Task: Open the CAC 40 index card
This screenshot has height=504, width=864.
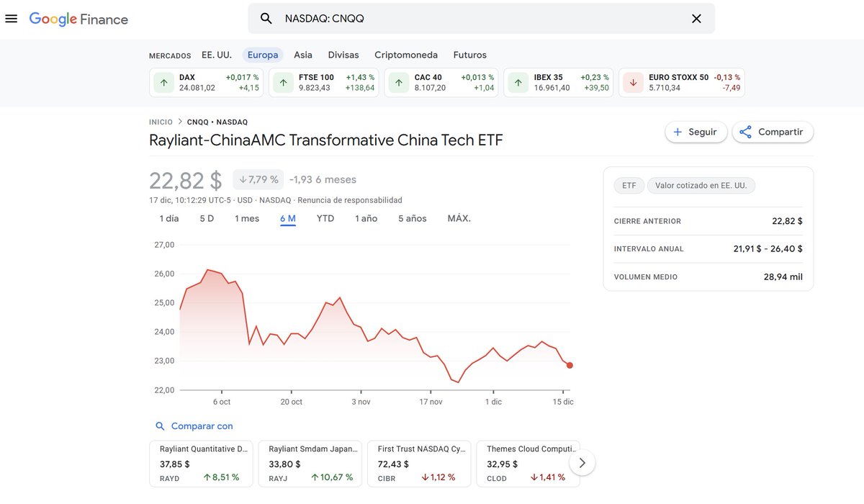Action: coord(441,83)
